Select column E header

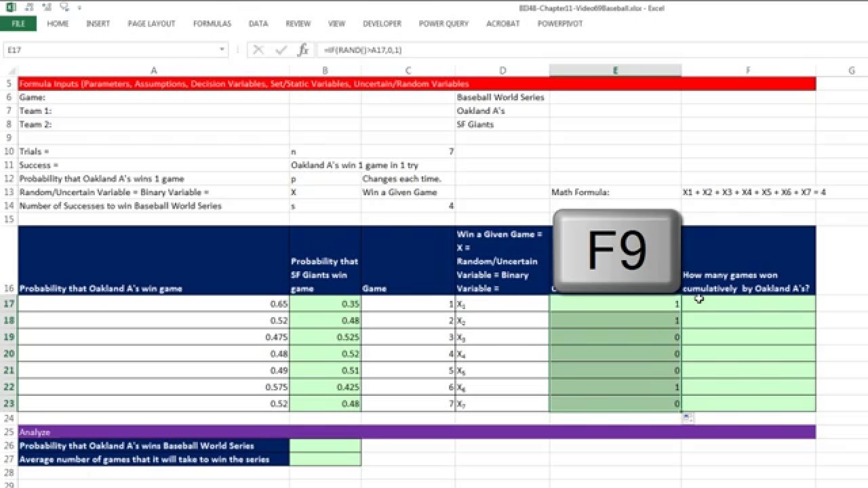click(x=616, y=70)
